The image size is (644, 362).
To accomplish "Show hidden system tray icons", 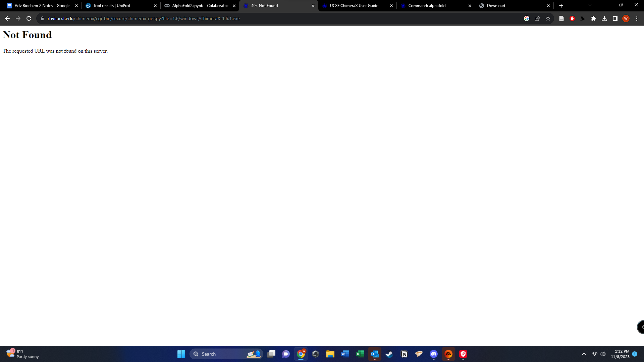I will pos(584,354).
